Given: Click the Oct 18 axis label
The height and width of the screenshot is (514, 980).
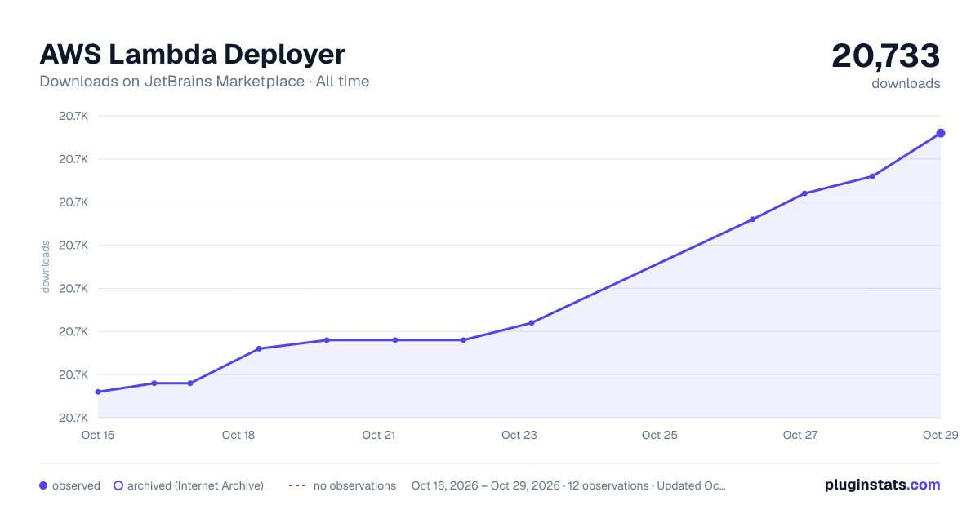Looking at the screenshot, I should click(238, 435).
